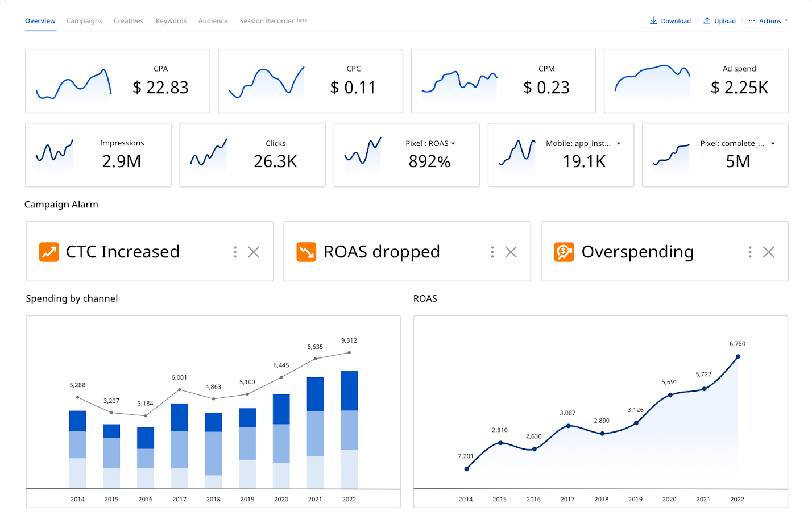The width and height of the screenshot is (812, 528).
Task: Close the ROAS dropped alarm card
Action: [511, 252]
